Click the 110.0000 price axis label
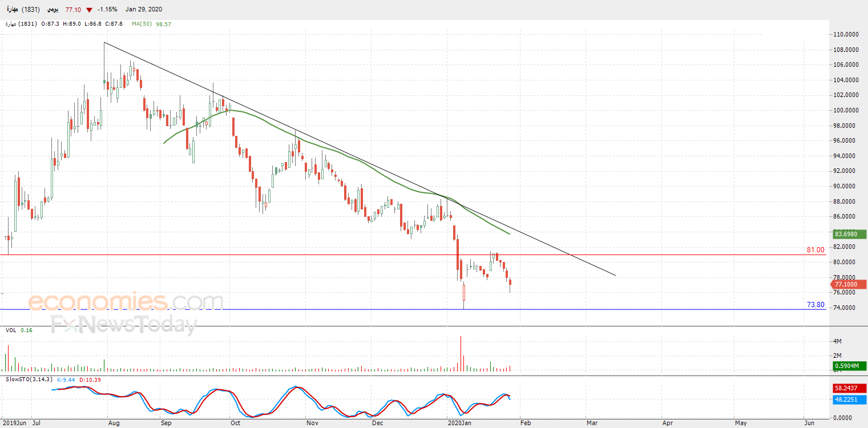Viewport: 868px width, 428px height. coord(845,35)
